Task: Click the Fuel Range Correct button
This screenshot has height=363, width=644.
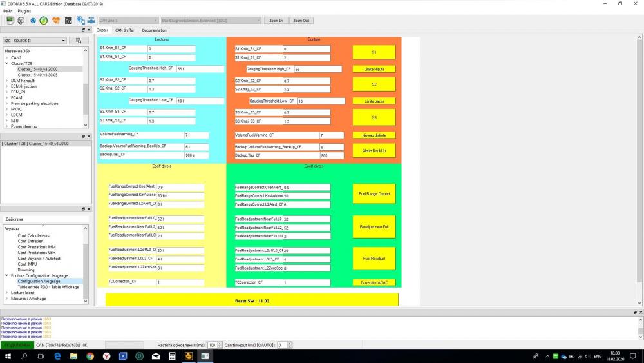Action: 374,193
